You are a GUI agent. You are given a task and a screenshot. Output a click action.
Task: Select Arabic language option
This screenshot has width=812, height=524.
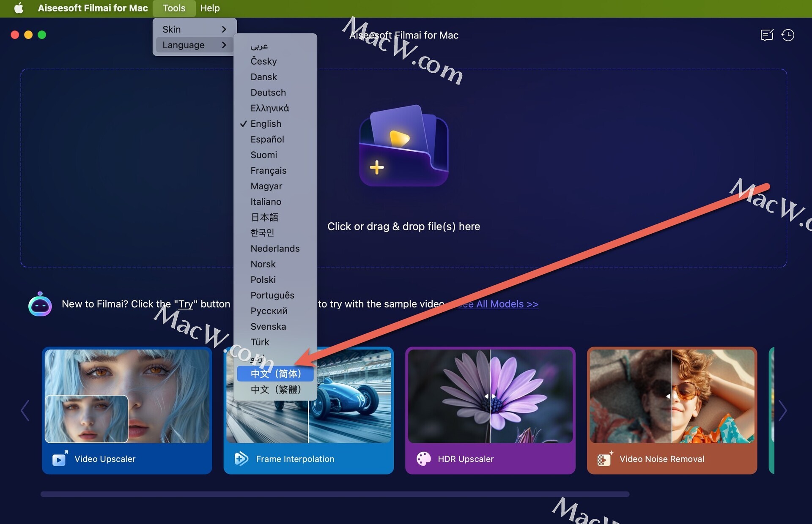[275, 46]
